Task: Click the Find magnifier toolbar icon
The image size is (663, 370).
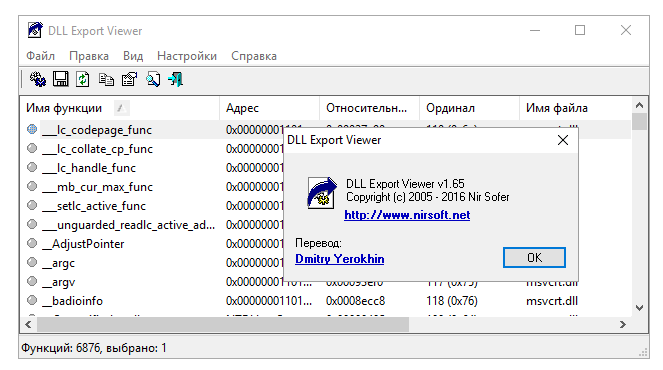Action: [153, 79]
